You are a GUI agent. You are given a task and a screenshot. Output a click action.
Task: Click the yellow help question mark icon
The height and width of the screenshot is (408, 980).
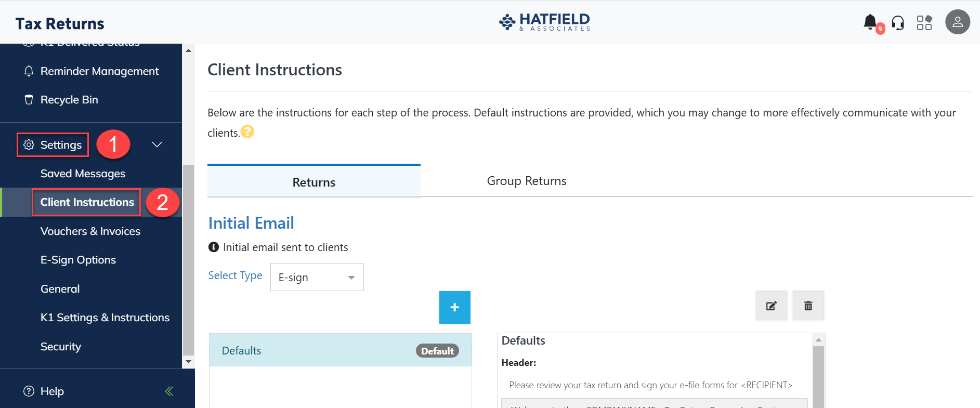click(x=247, y=132)
